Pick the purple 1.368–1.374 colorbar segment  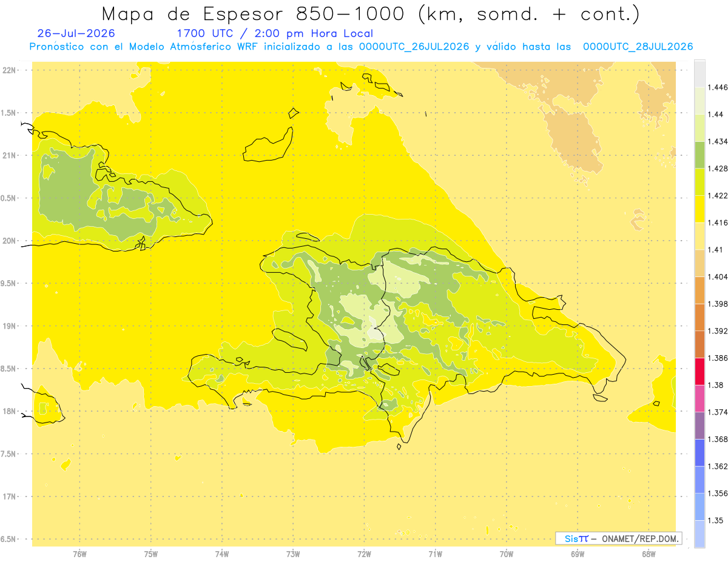point(699,425)
